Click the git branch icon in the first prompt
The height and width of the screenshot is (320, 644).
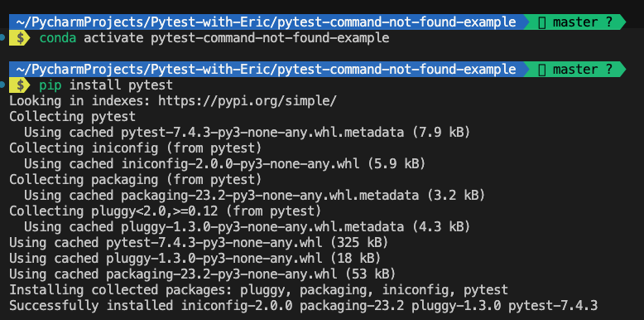541,22
